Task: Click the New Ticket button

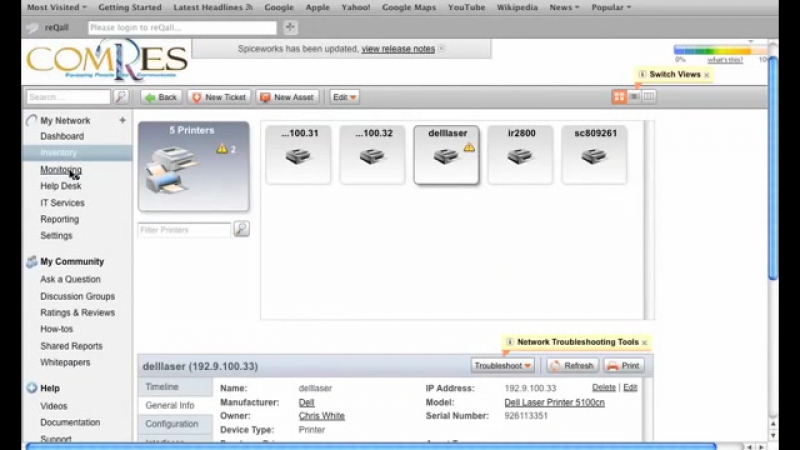Action: (219, 97)
